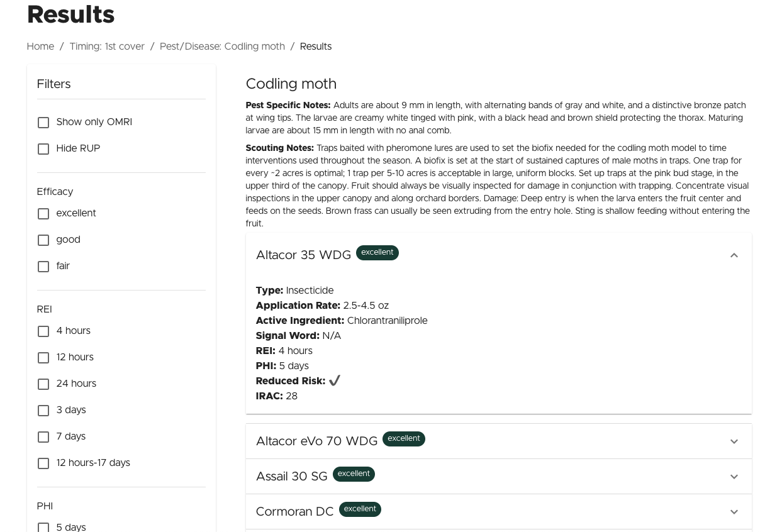Screen dimensions: 765x532
Task: Toggle the Hide RUP checkbox
Action: click(x=43, y=149)
